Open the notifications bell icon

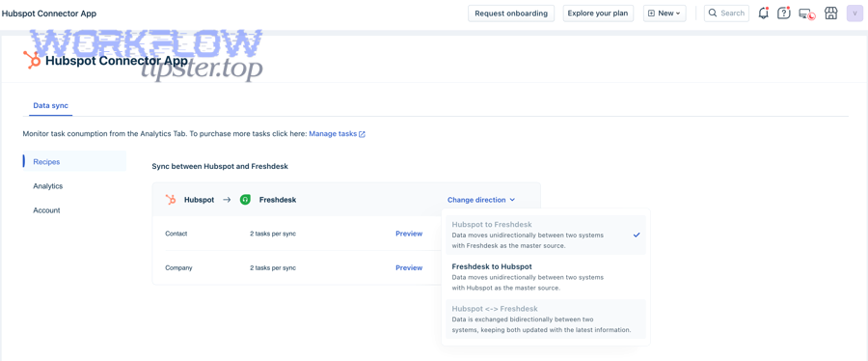(764, 14)
